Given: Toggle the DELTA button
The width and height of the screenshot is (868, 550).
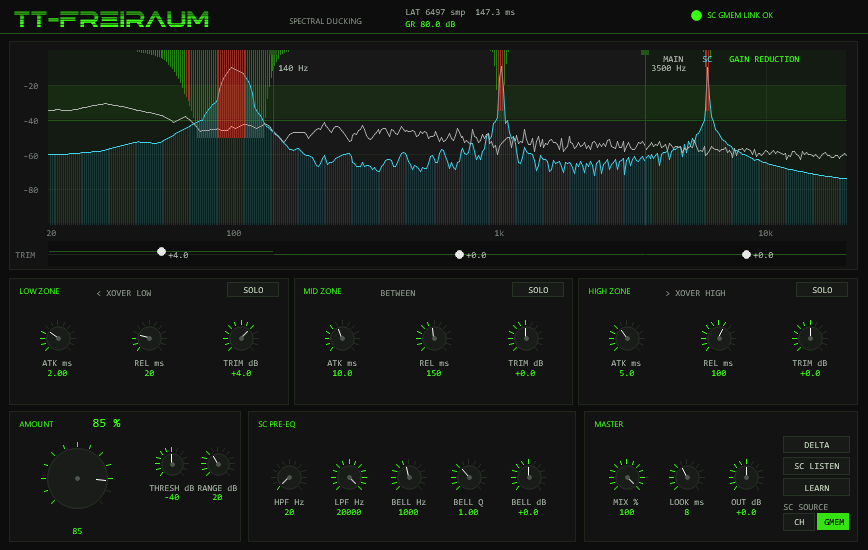Looking at the screenshot, I should (x=817, y=445).
